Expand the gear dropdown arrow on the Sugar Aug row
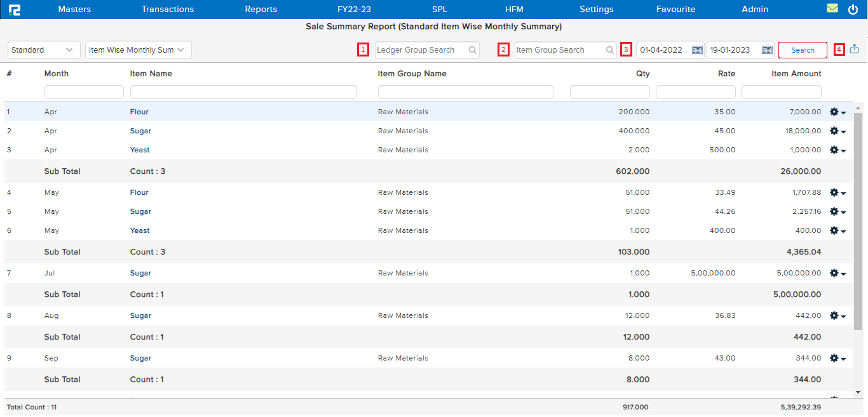Image resolution: width=868 pixels, height=417 pixels. (843, 315)
